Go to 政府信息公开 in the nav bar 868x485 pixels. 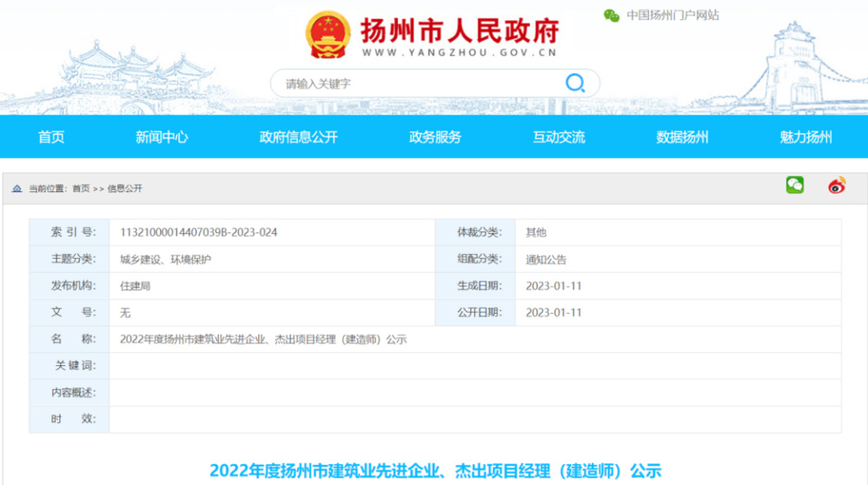coord(298,137)
